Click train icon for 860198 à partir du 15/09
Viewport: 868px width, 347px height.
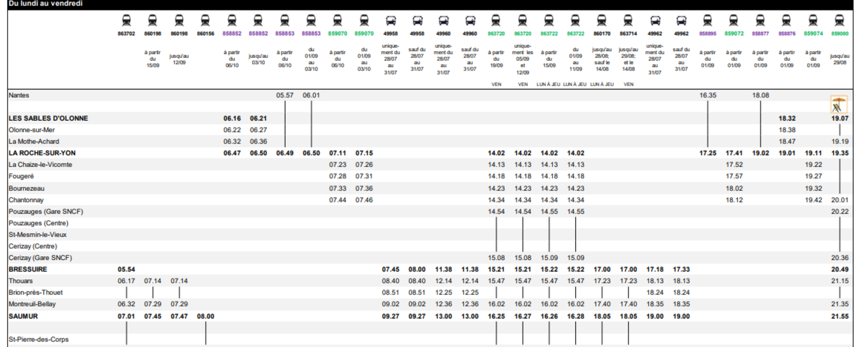point(153,20)
